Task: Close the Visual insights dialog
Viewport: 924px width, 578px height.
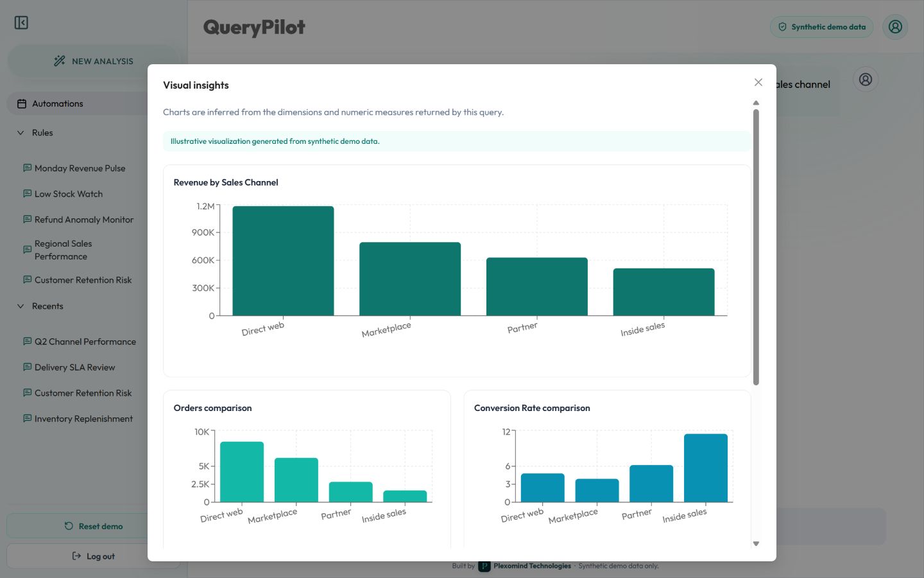Action: (x=758, y=82)
